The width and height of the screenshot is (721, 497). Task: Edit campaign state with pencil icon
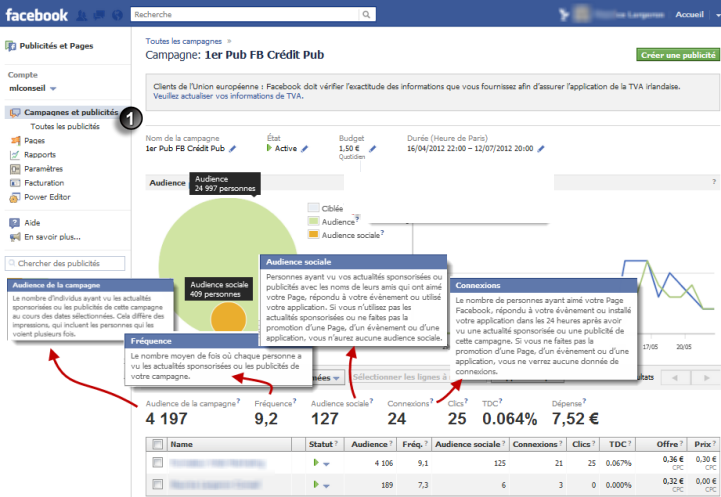(x=304, y=149)
